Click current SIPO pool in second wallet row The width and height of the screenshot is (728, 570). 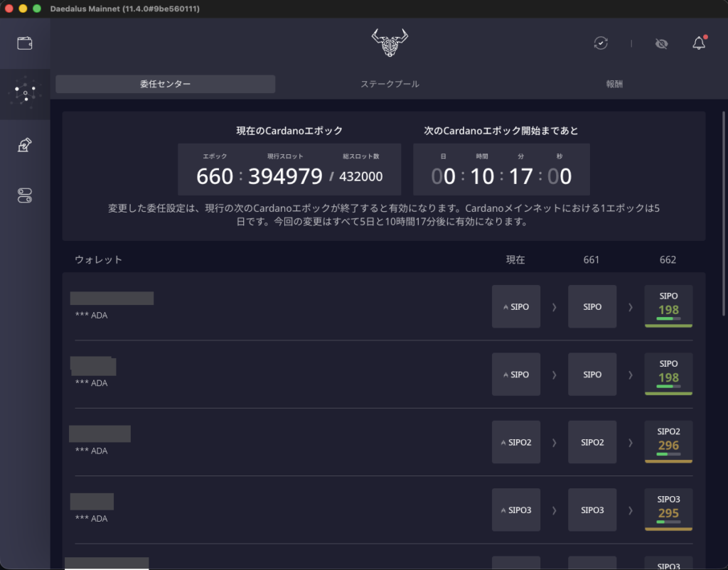(x=516, y=374)
